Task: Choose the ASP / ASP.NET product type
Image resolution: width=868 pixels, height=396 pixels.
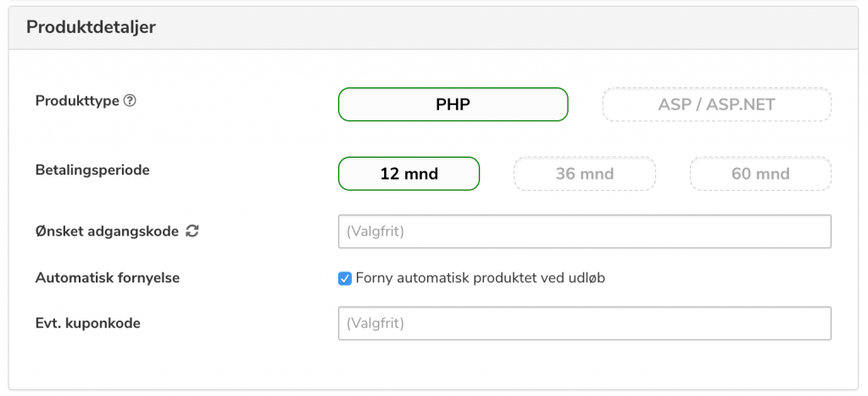Action: pos(716,104)
